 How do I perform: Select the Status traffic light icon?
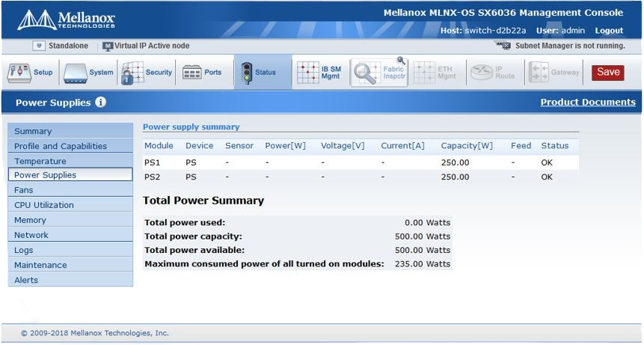246,73
